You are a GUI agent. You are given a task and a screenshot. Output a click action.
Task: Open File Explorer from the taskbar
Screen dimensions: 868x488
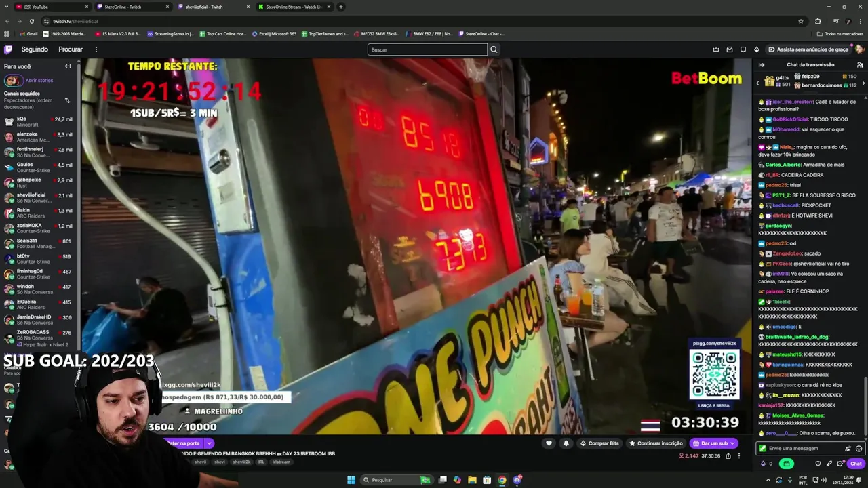472,480
